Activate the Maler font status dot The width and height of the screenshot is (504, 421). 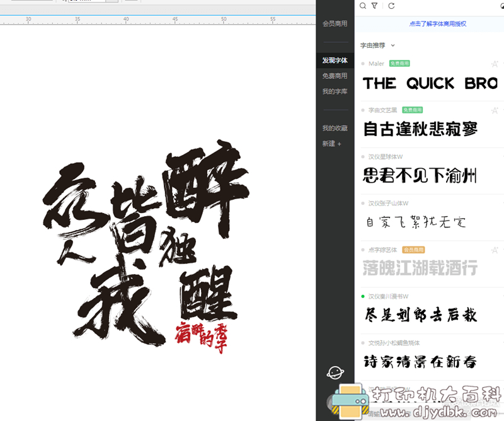[363, 64]
